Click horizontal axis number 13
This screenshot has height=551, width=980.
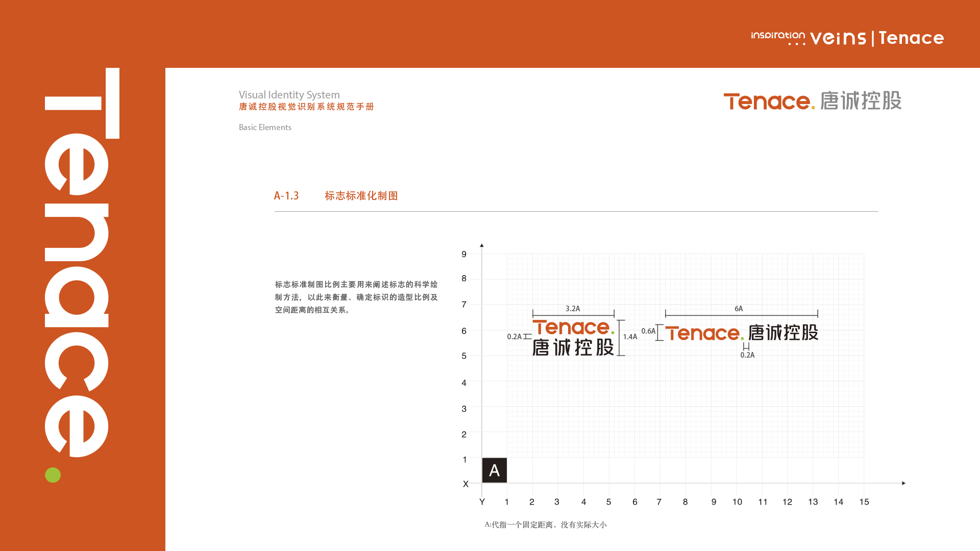(813, 502)
